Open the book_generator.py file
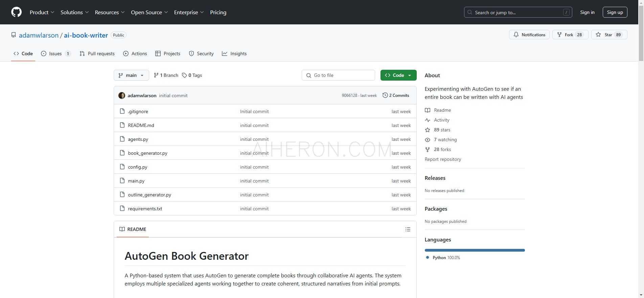Screen dimensions: 644x298 point(148,153)
